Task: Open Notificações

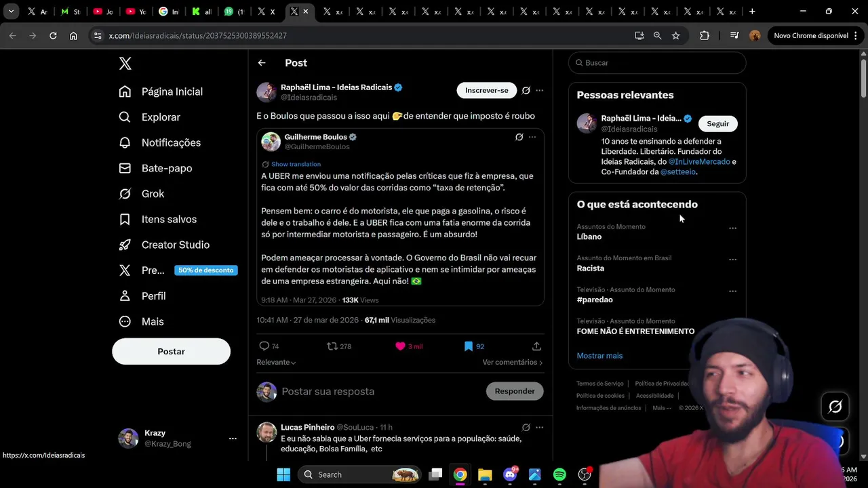Action: [160, 142]
